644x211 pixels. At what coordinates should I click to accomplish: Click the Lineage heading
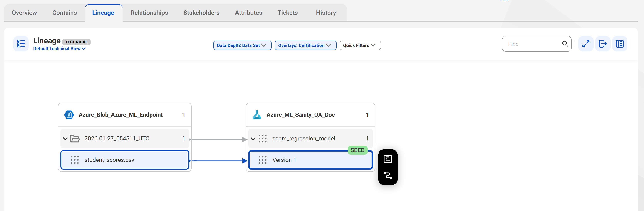click(47, 41)
